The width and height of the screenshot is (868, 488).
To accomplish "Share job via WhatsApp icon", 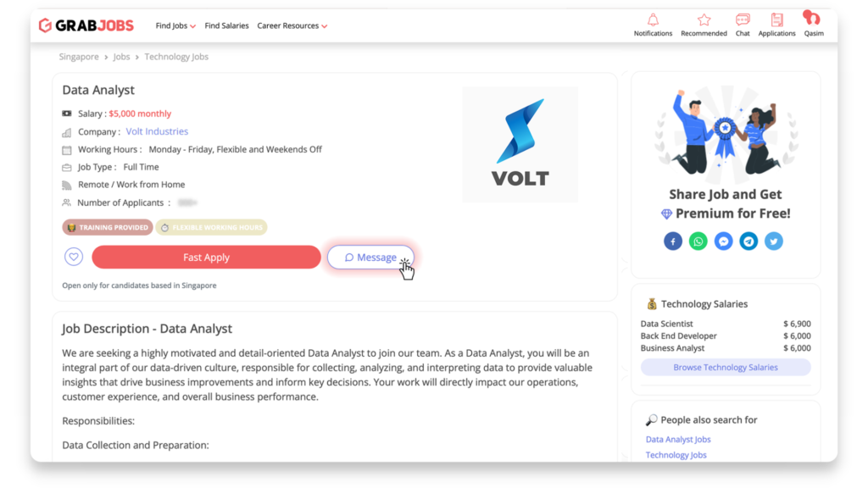I will click(x=698, y=241).
